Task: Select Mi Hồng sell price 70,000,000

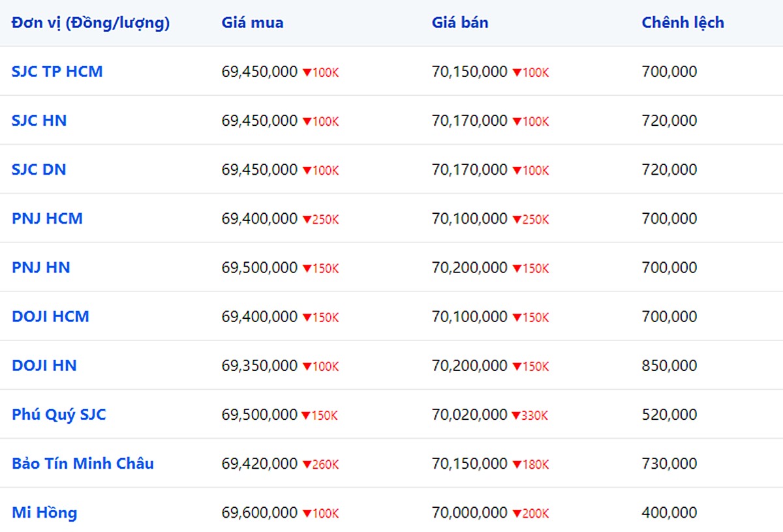Action: (470, 512)
